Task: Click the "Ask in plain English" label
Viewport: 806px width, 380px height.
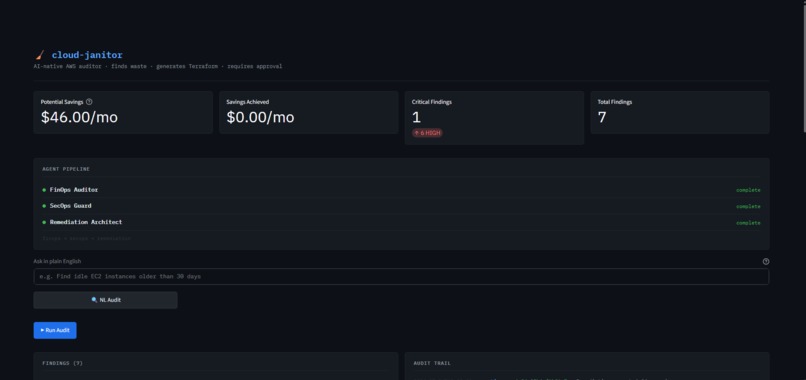Action: click(57, 261)
